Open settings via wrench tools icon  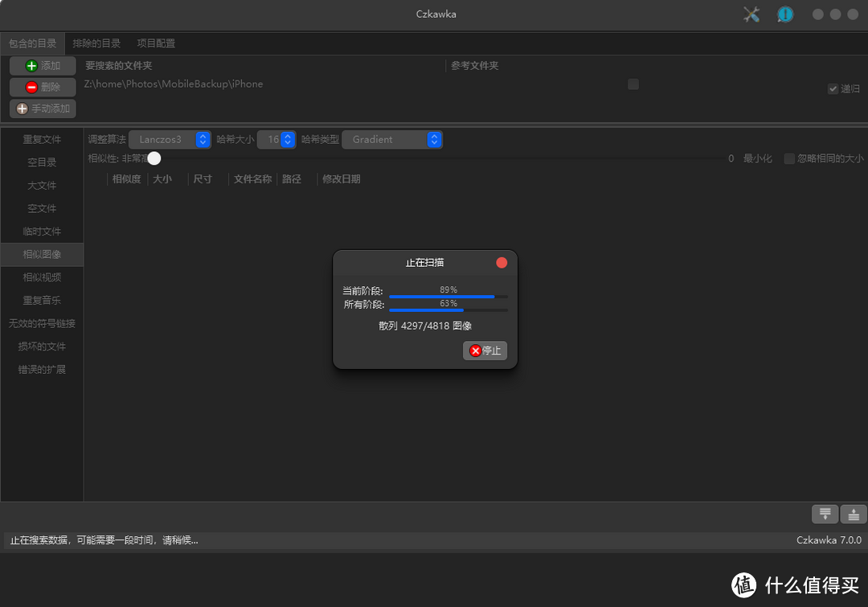(751, 14)
